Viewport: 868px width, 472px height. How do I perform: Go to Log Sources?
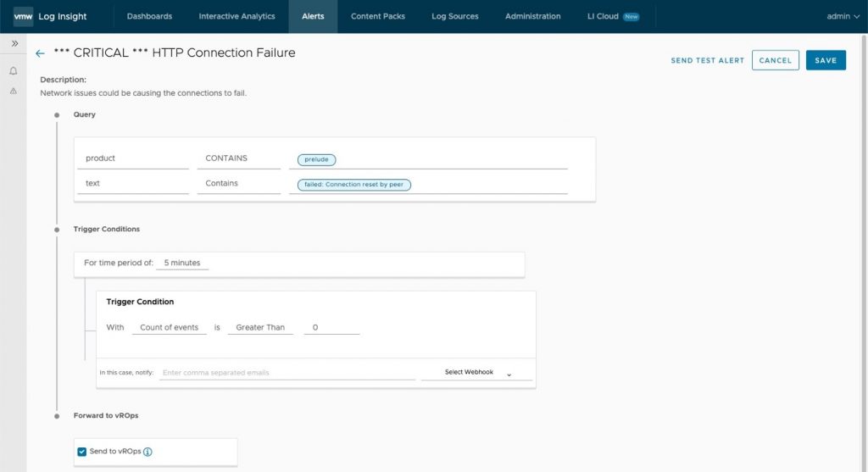[x=455, y=17]
